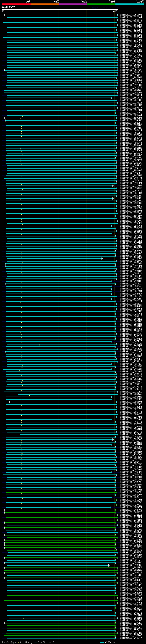
Task: Open hit UniRef100_Q6K215
Action: (x=131, y=316)
